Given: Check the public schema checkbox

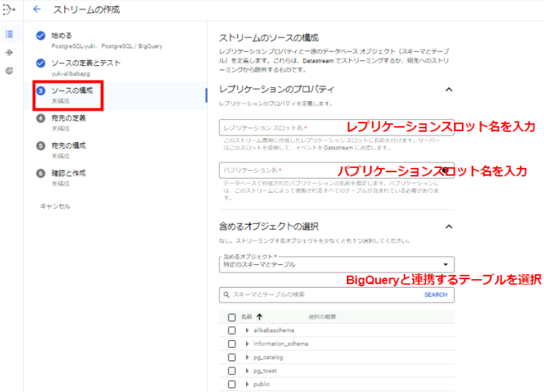Looking at the screenshot, I should point(232,384).
